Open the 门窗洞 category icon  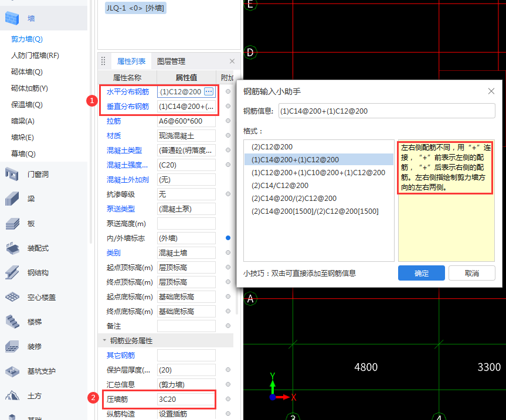(x=12, y=174)
